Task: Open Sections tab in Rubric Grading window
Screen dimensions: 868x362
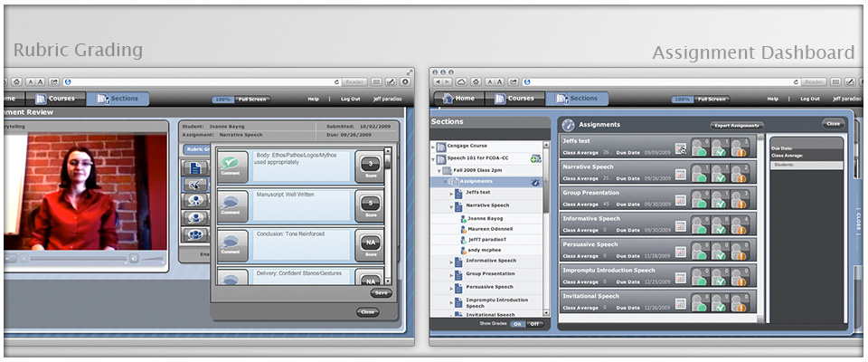Action: [118, 99]
